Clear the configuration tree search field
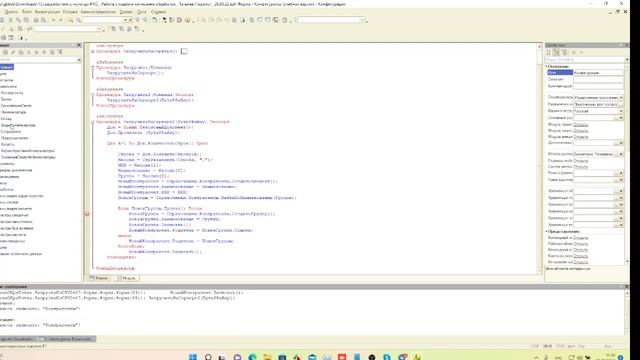Viewport: 640px width, 360px height. (x=79, y=60)
